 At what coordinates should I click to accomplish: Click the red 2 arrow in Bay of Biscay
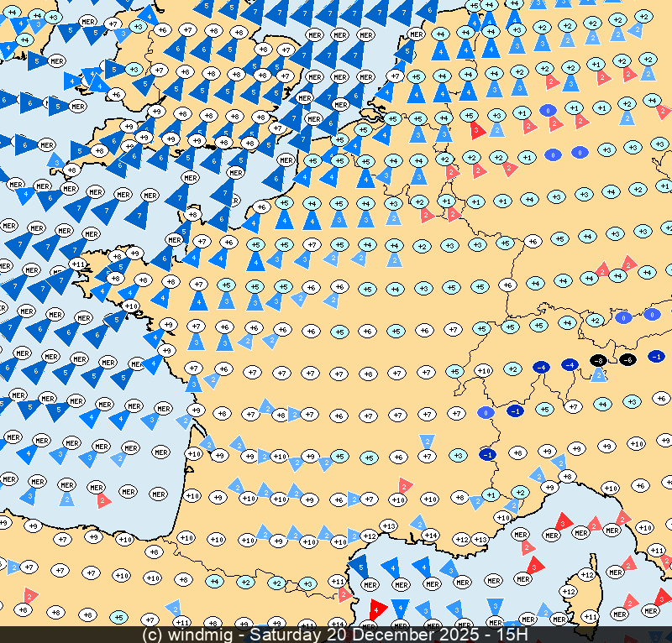102,500
